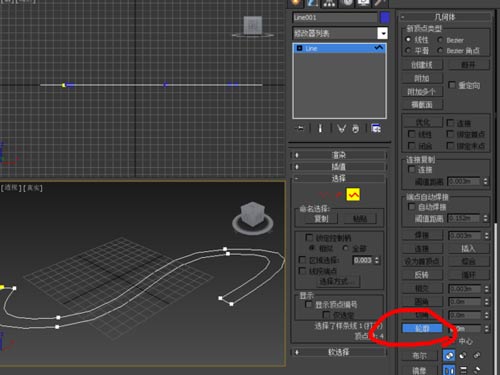Enable the 重定向 checkbox

452,85
